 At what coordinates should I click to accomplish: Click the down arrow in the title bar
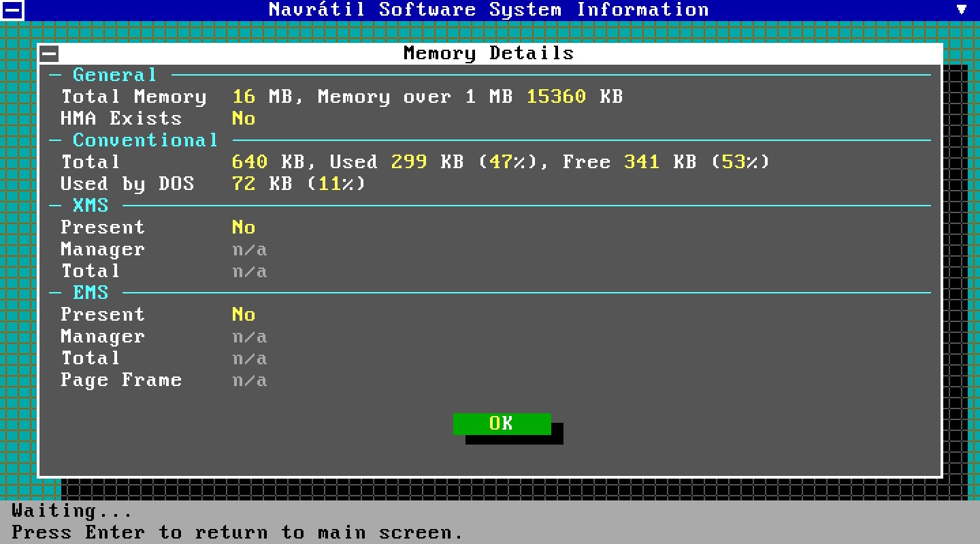click(x=962, y=10)
